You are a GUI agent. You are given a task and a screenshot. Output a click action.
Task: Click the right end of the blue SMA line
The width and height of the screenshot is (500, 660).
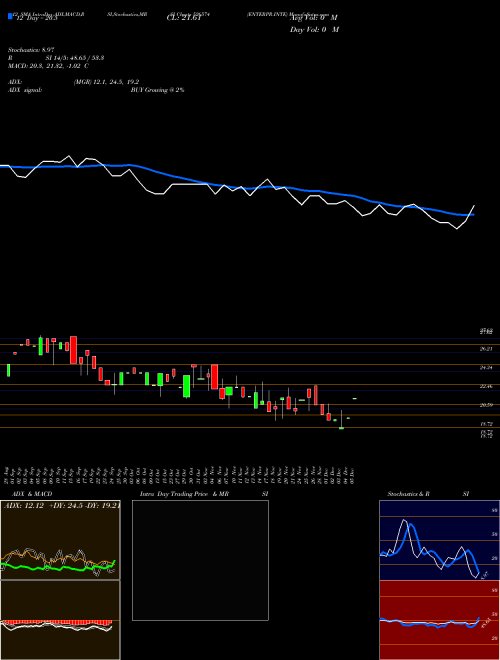pyautogui.click(x=473, y=215)
